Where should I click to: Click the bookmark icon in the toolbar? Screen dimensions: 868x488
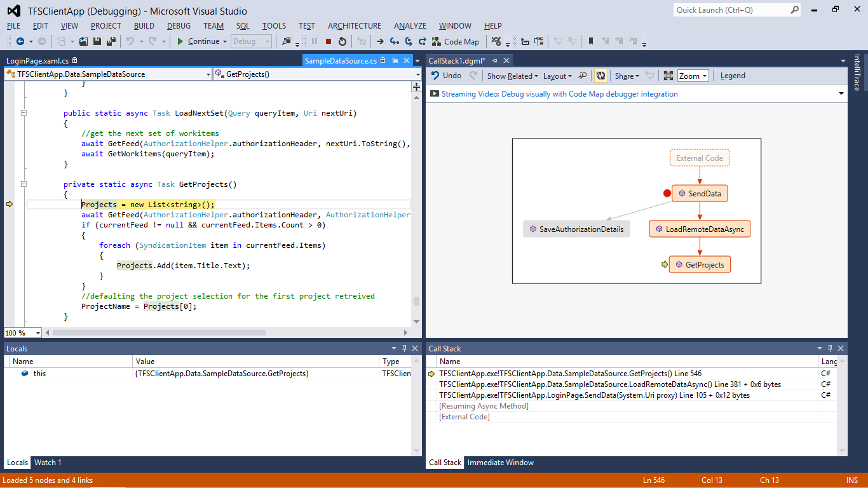tap(591, 41)
